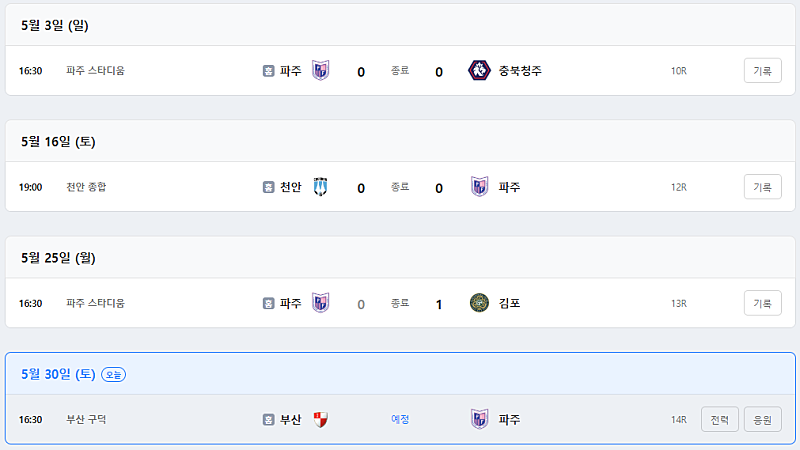Click 부산 team name in 14R match
The height and width of the screenshot is (450, 800).
[x=290, y=420]
